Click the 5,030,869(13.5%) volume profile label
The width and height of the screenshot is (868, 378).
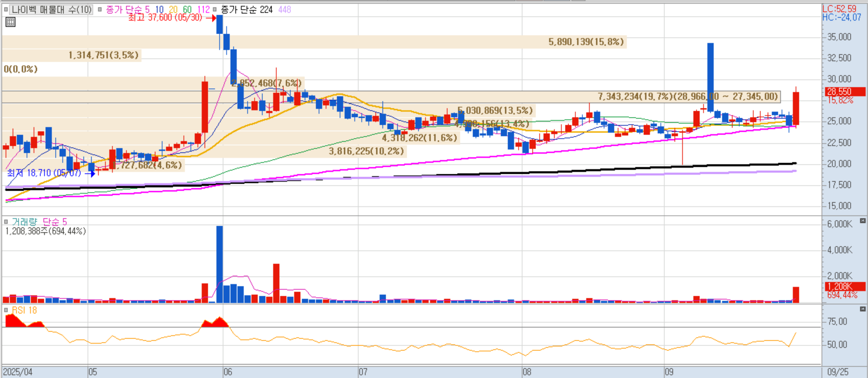495,110
